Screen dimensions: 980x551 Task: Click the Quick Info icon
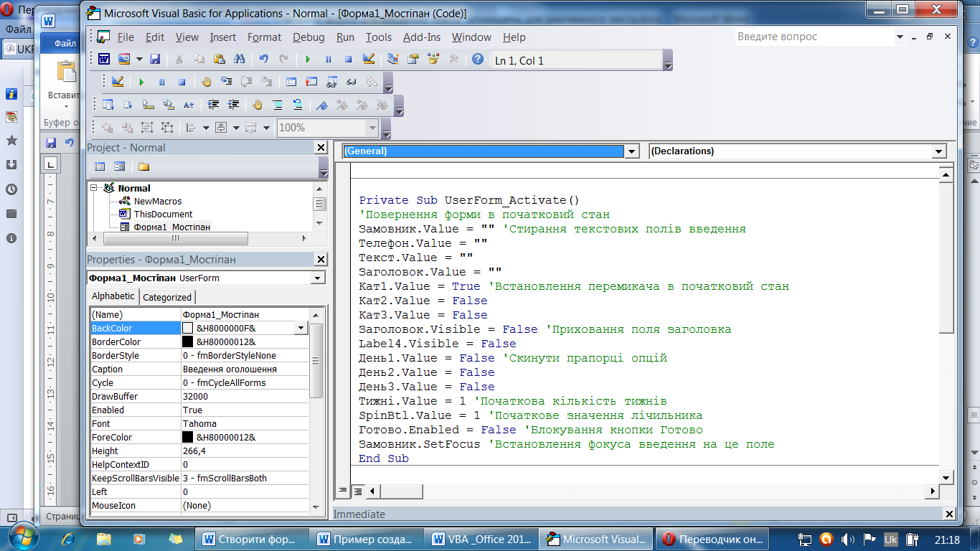tap(149, 105)
